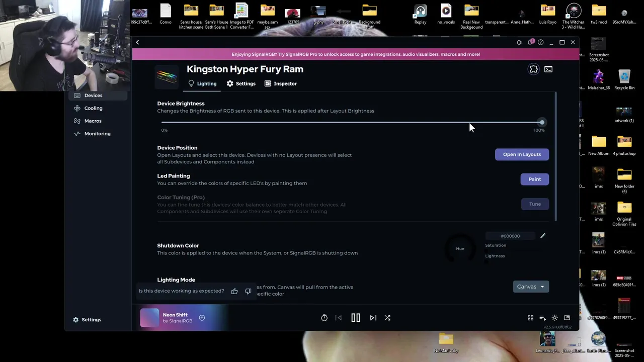Click the Open In Layouts button
The height and width of the screenshot is (362, 644).
pos(522,154)
